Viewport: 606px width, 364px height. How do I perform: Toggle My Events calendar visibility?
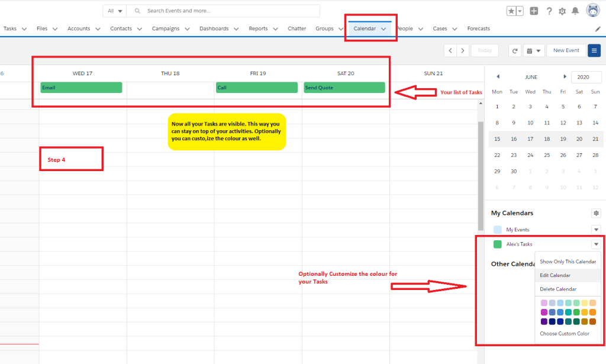pos(497,230)
